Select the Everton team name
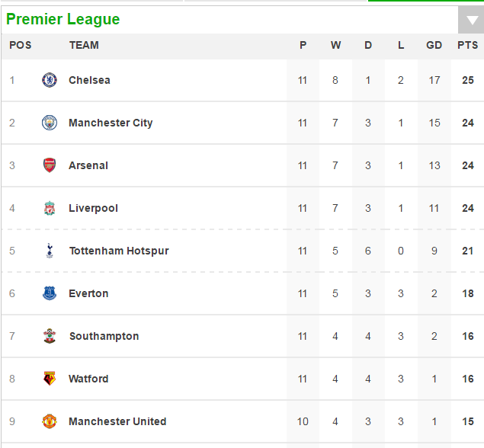The image size is (484, 448). click(x=88, y=293)
